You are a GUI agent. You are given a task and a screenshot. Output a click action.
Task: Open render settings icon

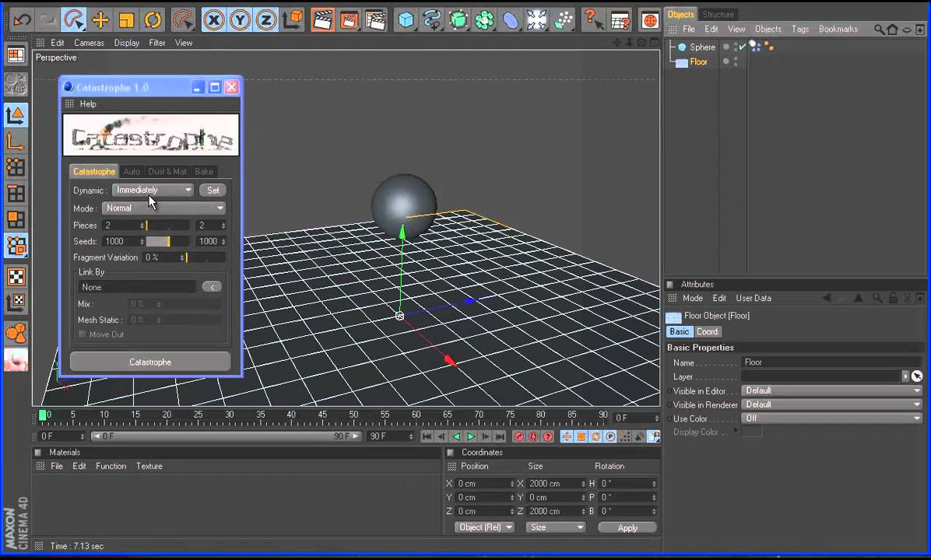coord(376,20)
